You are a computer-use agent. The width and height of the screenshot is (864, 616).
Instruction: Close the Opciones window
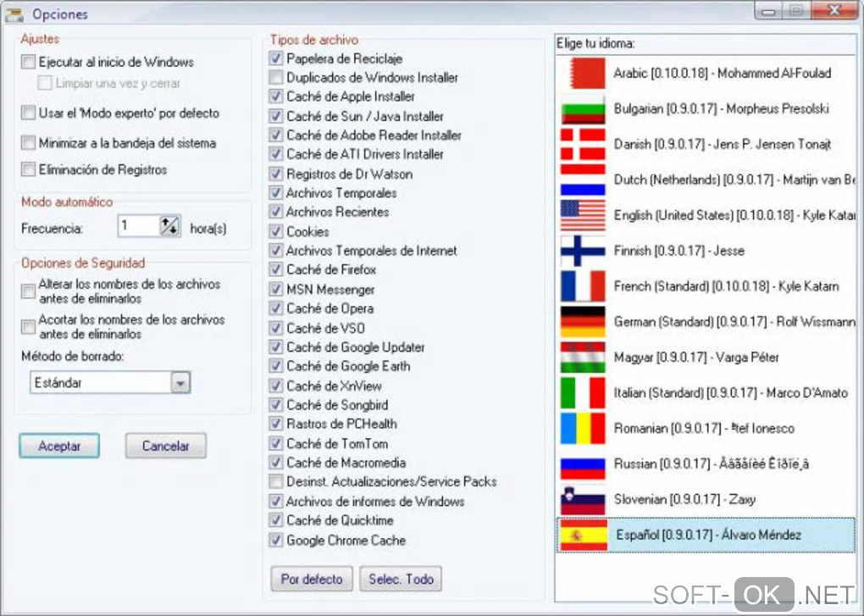point(834,10)
